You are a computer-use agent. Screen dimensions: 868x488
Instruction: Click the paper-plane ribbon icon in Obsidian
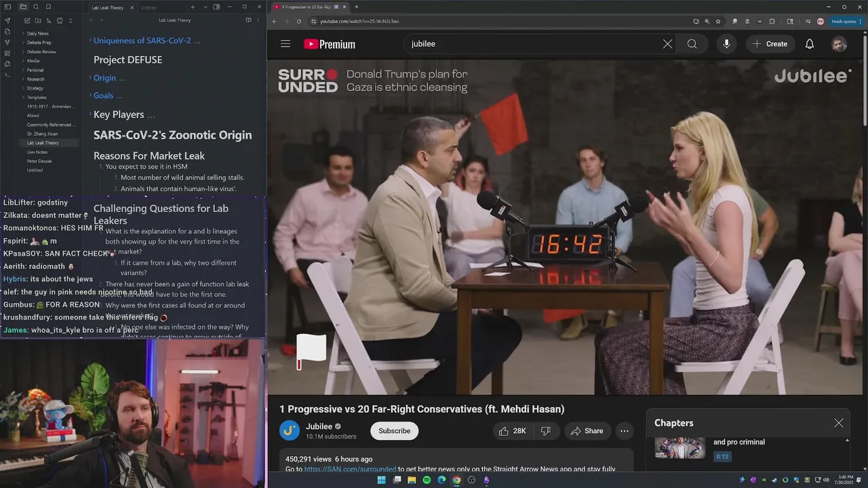[x=7, y=20]
